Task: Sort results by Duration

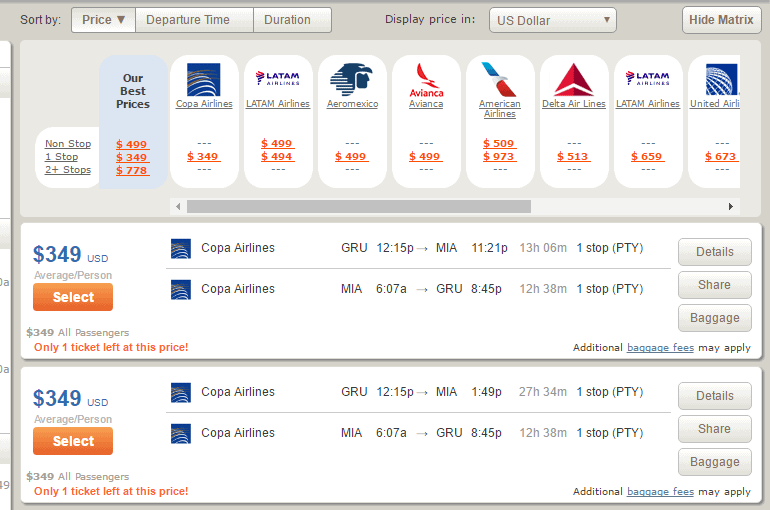Action: 287,20
